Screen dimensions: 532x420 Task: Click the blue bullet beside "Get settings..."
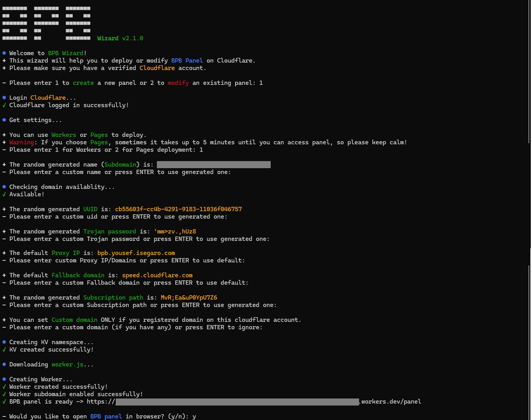tap(4, 120)
